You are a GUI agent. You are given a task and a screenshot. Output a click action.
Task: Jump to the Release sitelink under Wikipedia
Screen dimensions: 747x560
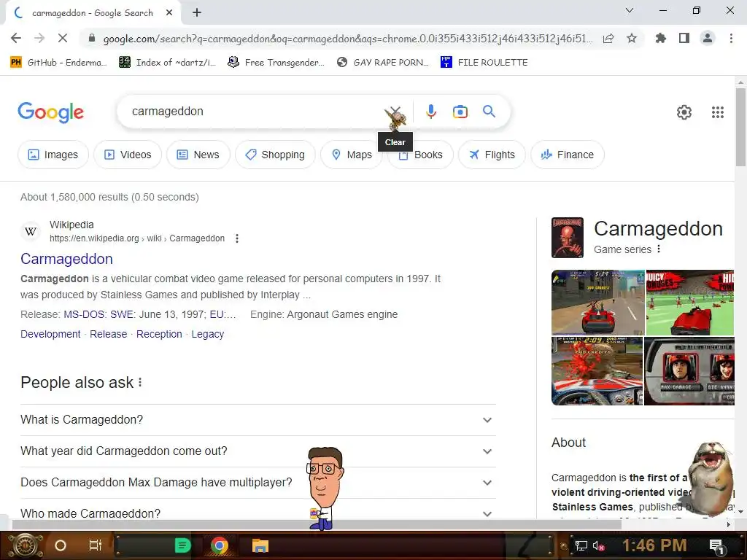pyautogui.click(x=108, y=334)
